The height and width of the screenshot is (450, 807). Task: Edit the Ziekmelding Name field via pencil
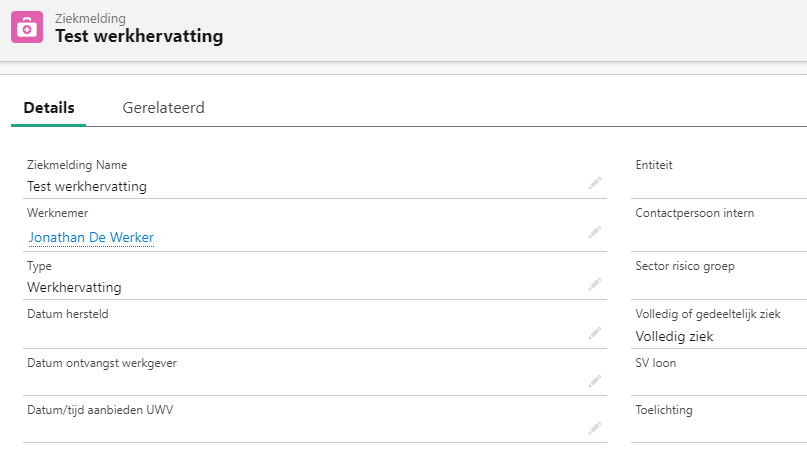pyautogui.click(x=595, y=183)
